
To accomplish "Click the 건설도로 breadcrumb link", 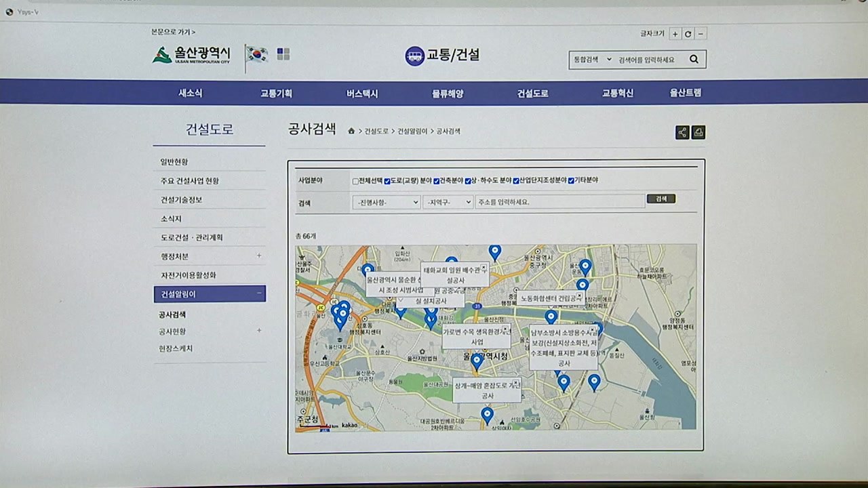I will [x=376, y=131].
